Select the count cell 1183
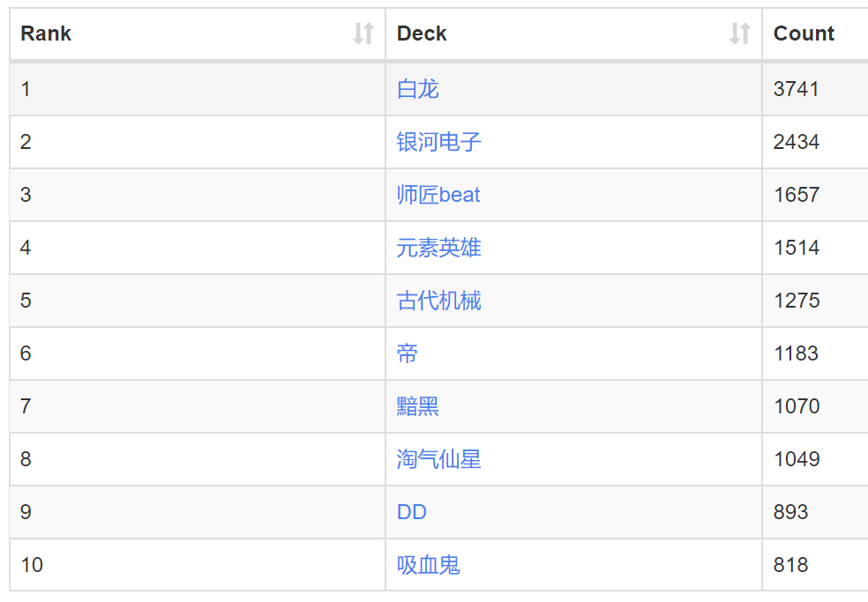The image size is (868, 602). (x=815, y=353)
